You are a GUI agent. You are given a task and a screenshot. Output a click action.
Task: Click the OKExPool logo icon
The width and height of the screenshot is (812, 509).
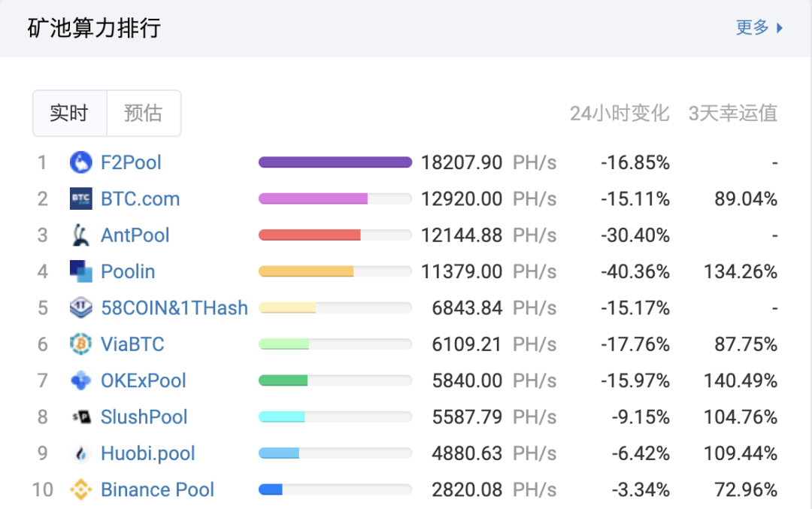pyautogui.click(x=80, y=380)
